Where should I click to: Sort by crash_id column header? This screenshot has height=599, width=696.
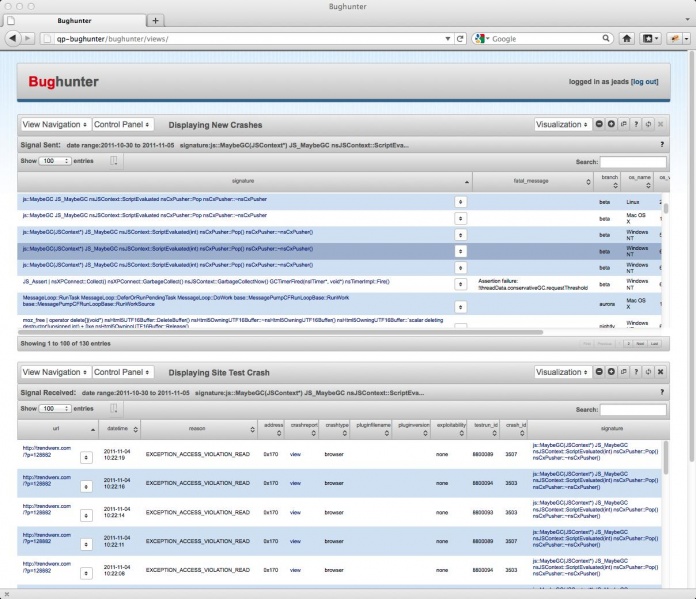point(514,429)
